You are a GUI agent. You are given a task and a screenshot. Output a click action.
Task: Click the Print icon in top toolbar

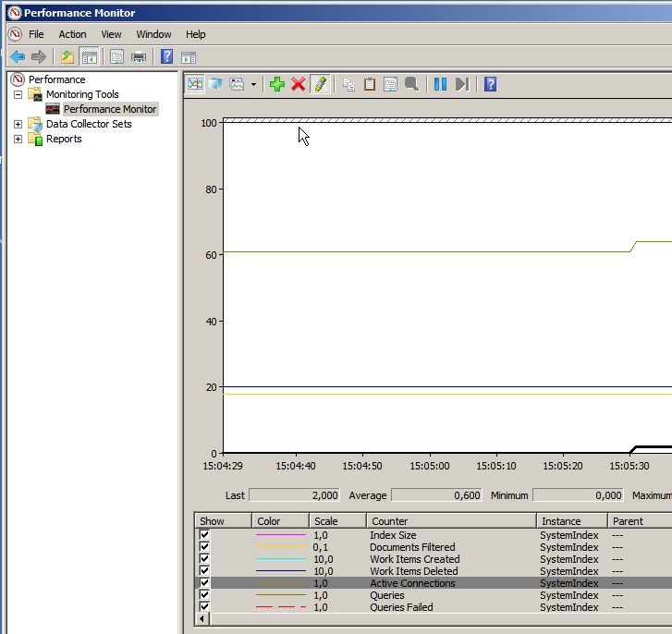click(x=139, y=56)
